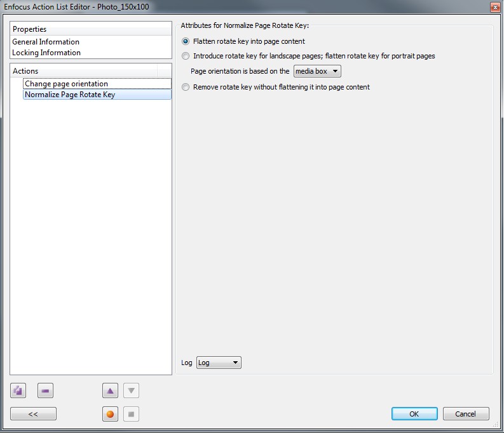This screenshot has height=433, width=504.
Task: Close the Action List Editor window
Action: tap(495, 7)
